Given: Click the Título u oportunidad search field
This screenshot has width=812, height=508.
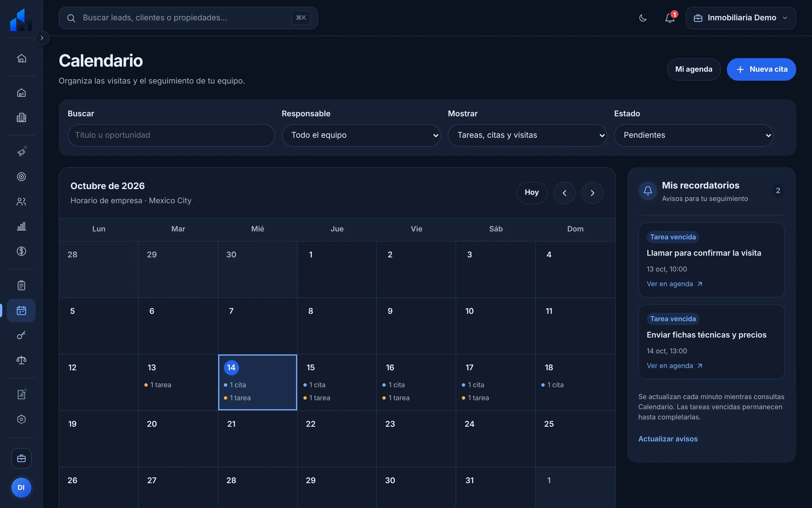Looking at the screenshot, I should tap(171, 135).
